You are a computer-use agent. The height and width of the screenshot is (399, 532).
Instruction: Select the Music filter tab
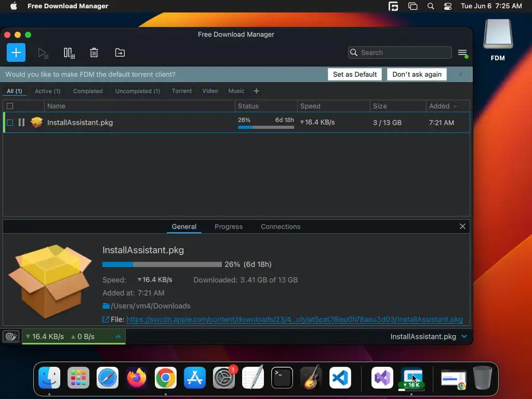click(236, 91)
